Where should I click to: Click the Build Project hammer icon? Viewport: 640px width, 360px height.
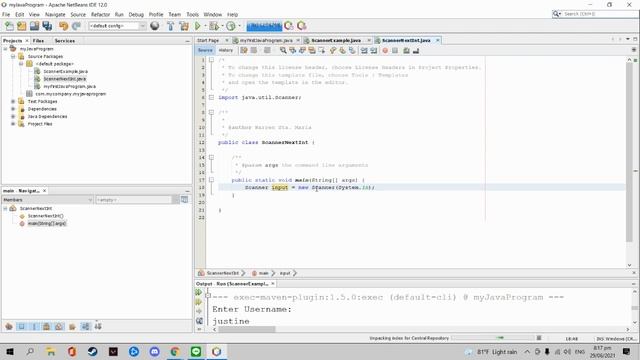(171, 26)
